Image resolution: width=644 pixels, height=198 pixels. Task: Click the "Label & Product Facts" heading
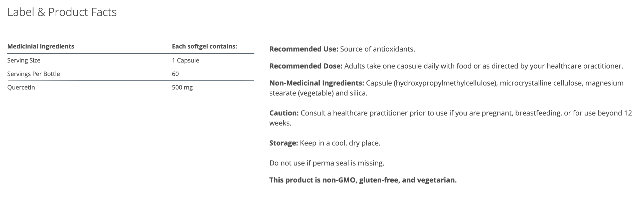[62, 12]
